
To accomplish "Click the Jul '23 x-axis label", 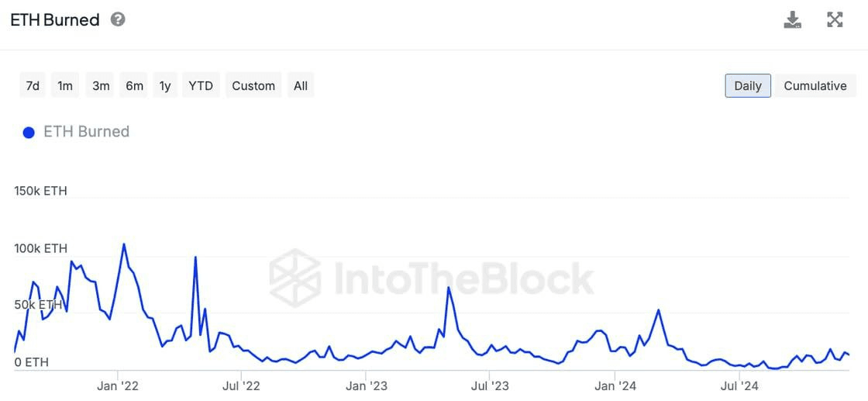I will pyautogui.click(x=490, y=385).
